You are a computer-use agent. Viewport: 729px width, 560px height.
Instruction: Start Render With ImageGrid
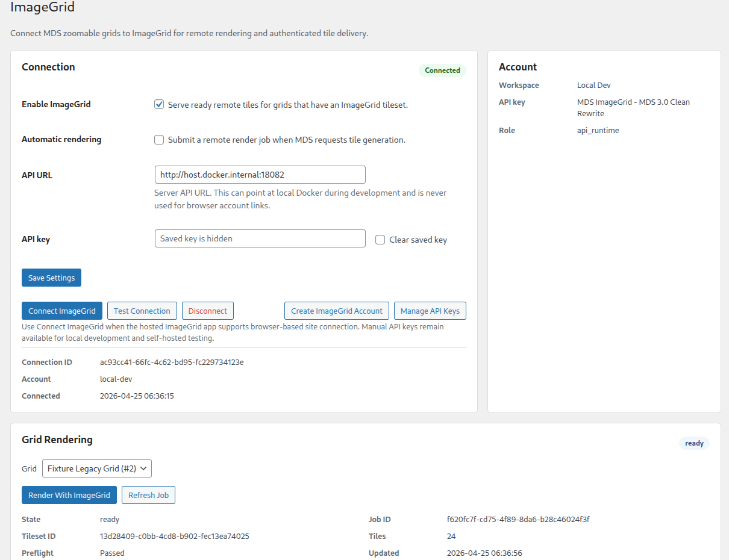coord(69,495)
